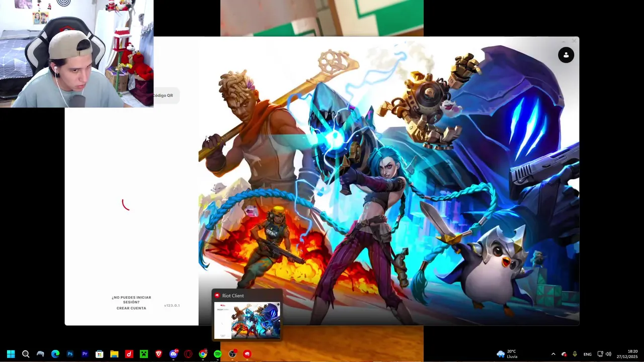Open Microsoft Store from the taskbar
The height and width of the screenshot is (362, 644).
100,354
